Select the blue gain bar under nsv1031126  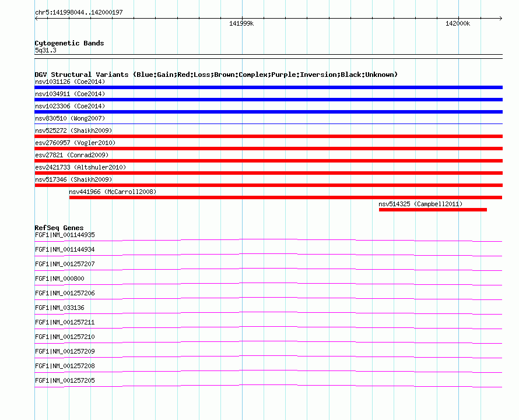coord(268,87)
